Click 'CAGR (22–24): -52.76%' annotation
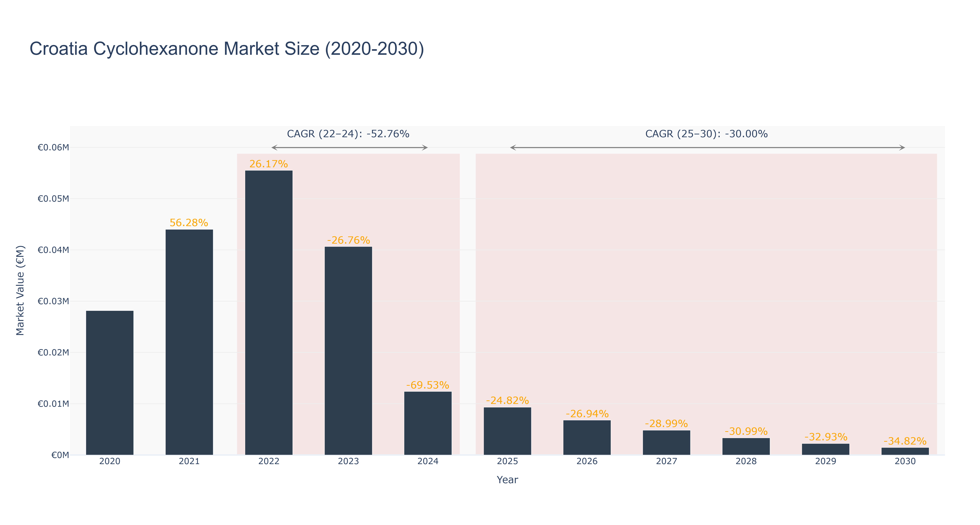The width and height of the screenshot is (980, 525). click(348, 134)
